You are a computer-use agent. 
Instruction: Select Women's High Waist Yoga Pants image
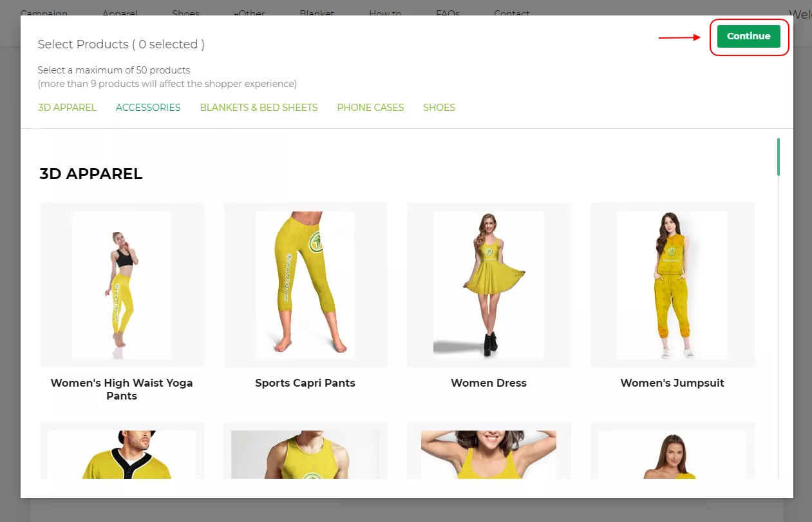pyautogui.click(x=122, y=285)
